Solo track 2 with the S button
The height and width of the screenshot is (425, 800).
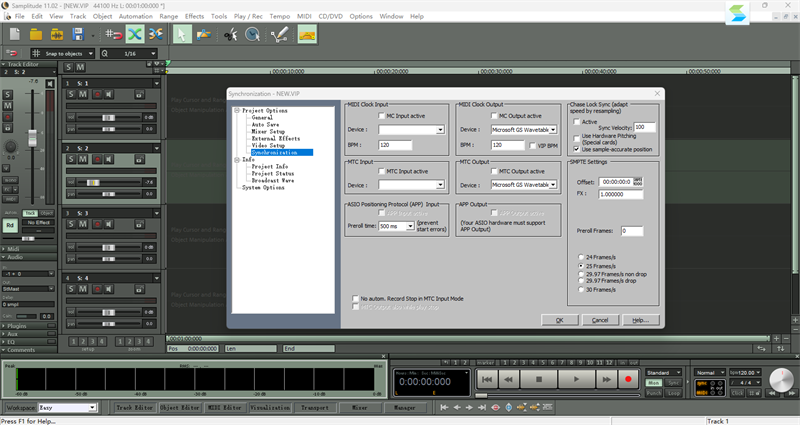[x=71, y=160]
